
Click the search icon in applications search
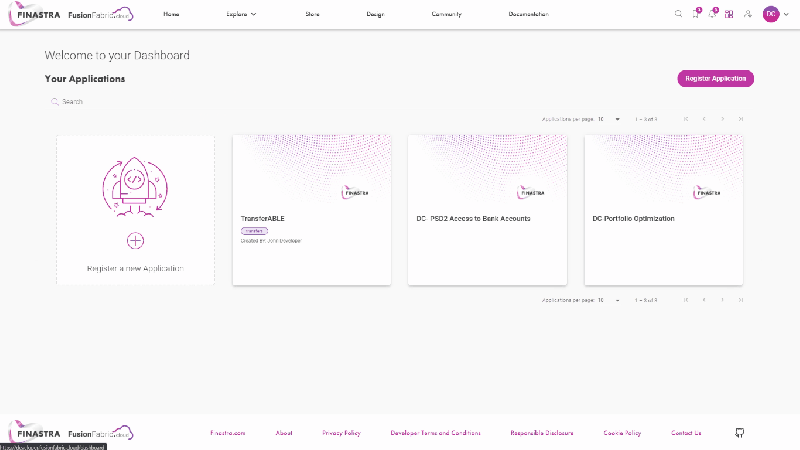[55, 102]
